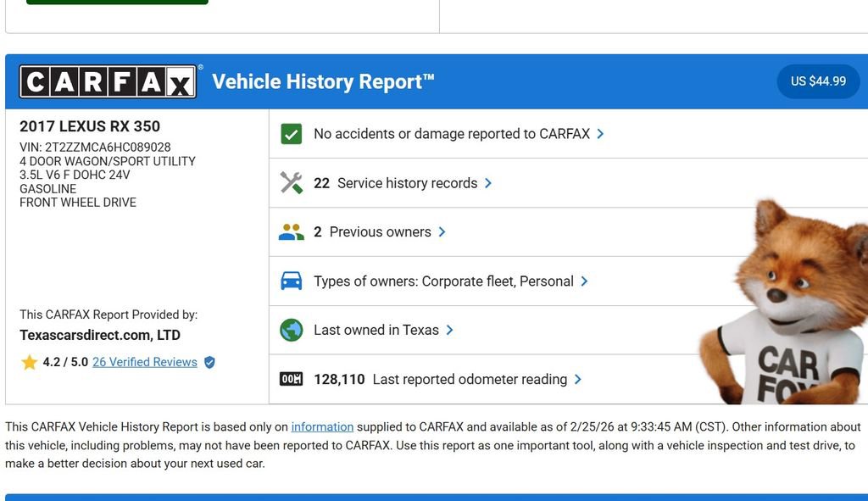
Task: Expand the no accidents reported chevron
Action: 600,134
